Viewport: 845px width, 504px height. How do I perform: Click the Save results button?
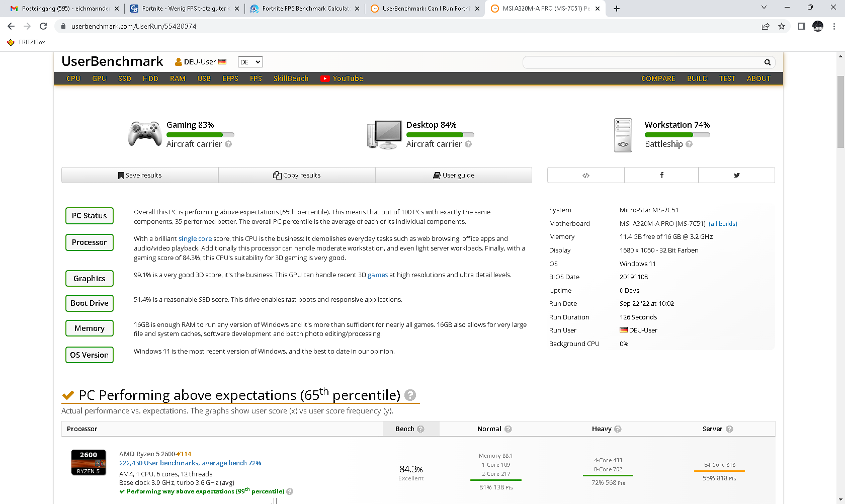pyautogui.click(x=140, y=175)
